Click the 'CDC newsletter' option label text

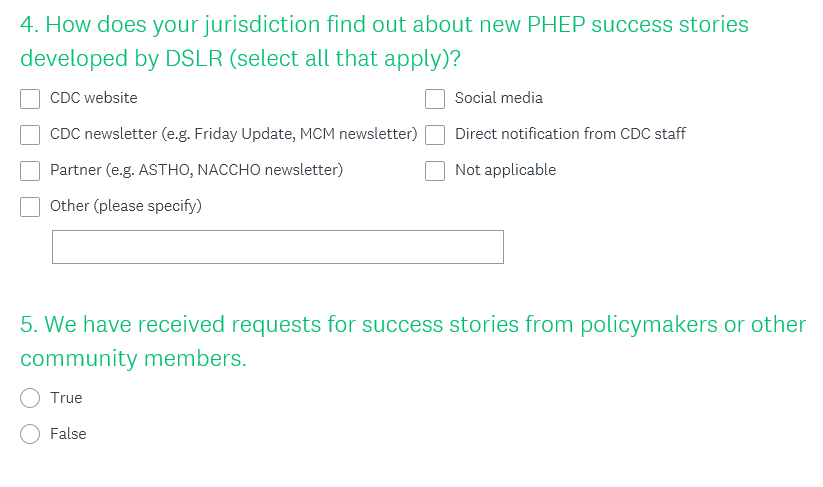pyautogui.click(x=233, y=134)
